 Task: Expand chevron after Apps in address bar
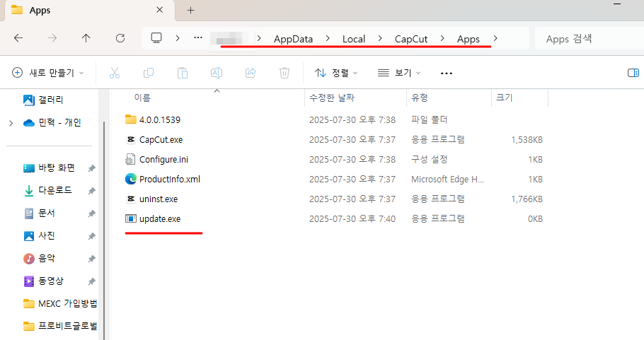click(495, 38)
